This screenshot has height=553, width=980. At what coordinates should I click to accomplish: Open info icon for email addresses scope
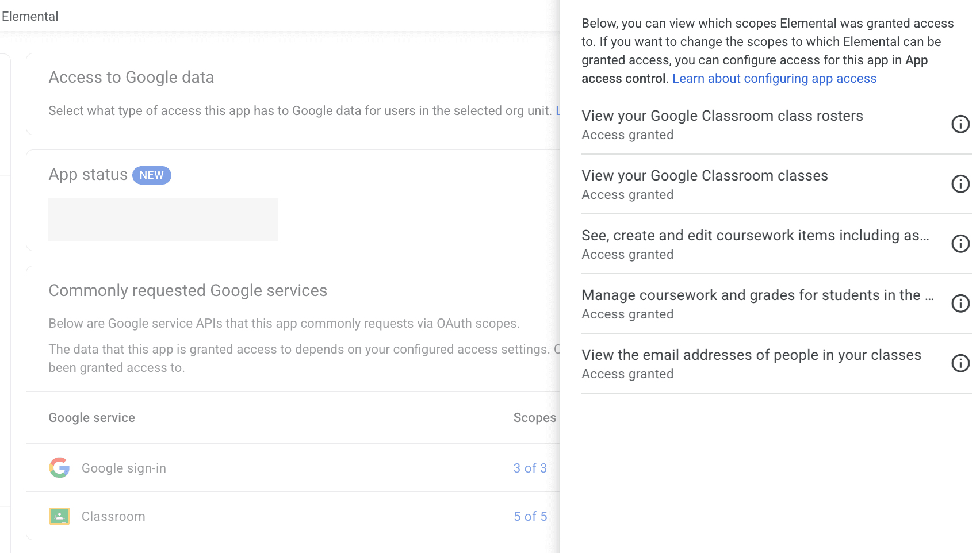coord(960,363)
